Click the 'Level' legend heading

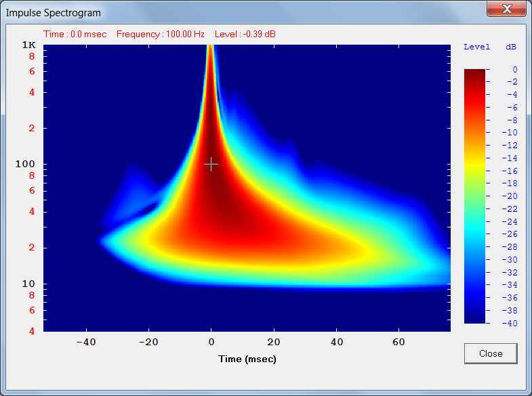477,47
